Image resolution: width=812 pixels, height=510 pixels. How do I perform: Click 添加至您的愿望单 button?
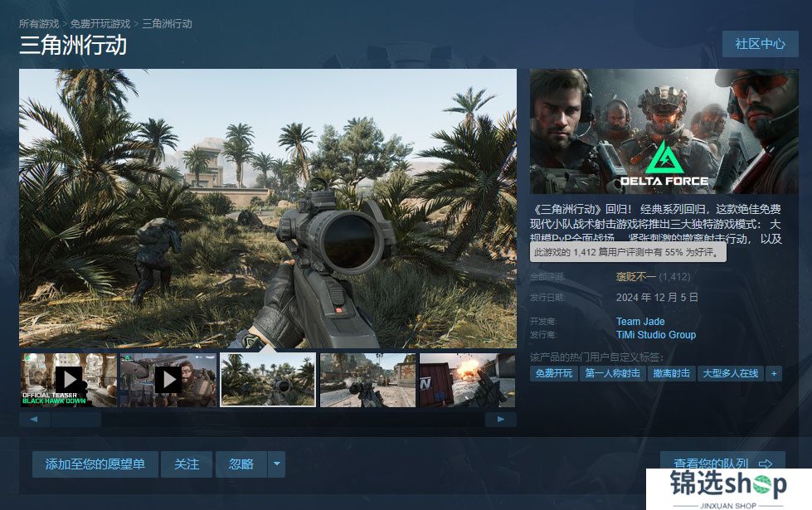(95, 464)
